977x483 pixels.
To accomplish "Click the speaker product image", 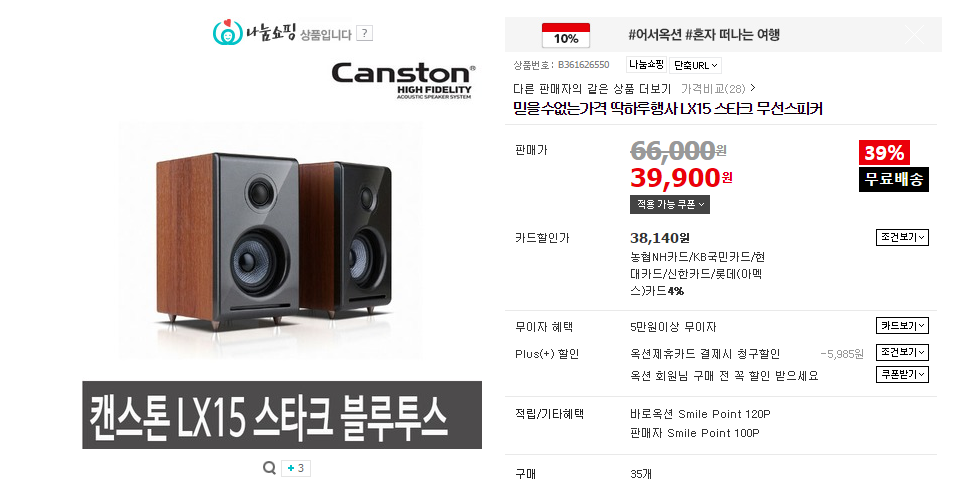I will pyautogui.click(x=270, y=240).
